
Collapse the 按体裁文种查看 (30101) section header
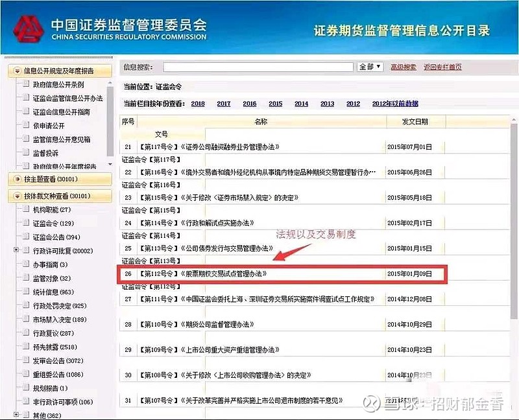60,196
